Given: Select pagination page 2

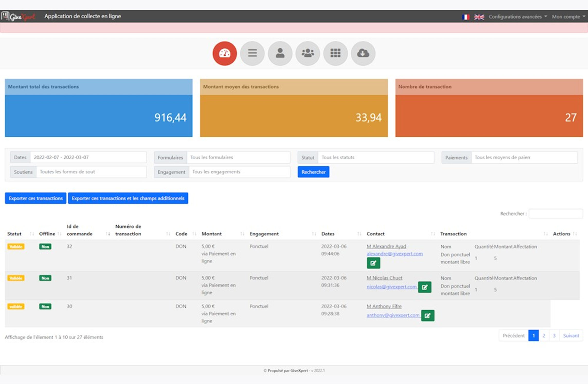Looking at the screenshot, I should coord(544,336).
